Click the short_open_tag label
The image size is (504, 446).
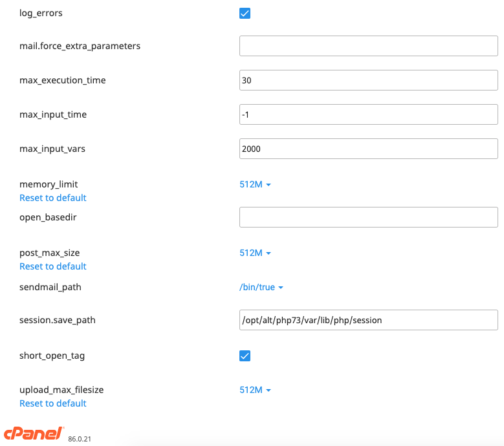click(52, 356)
